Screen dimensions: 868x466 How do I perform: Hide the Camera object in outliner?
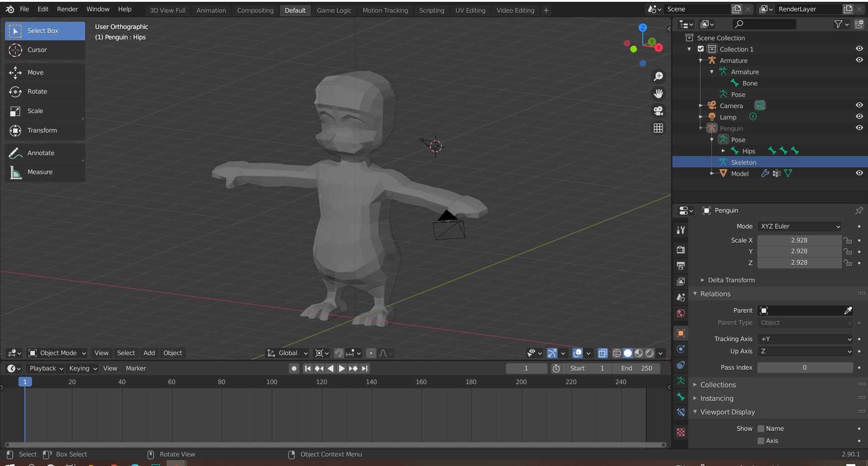click(859, 105)
